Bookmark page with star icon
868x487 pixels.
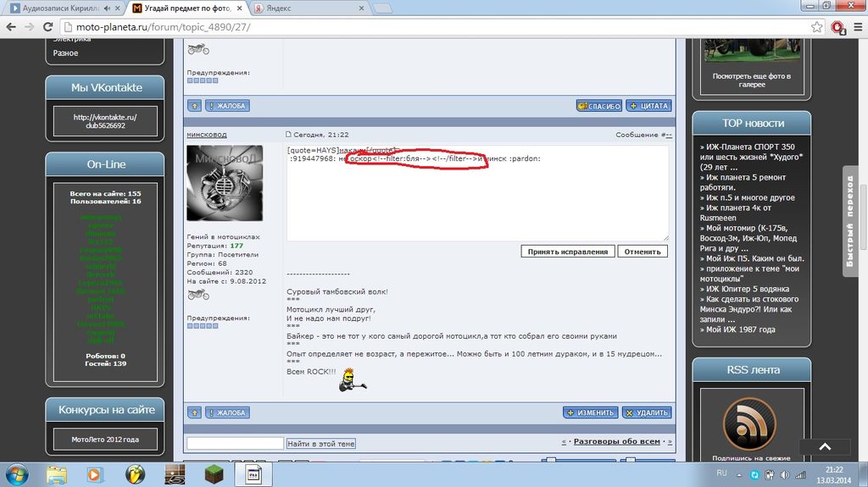click(x=816, y=27)
